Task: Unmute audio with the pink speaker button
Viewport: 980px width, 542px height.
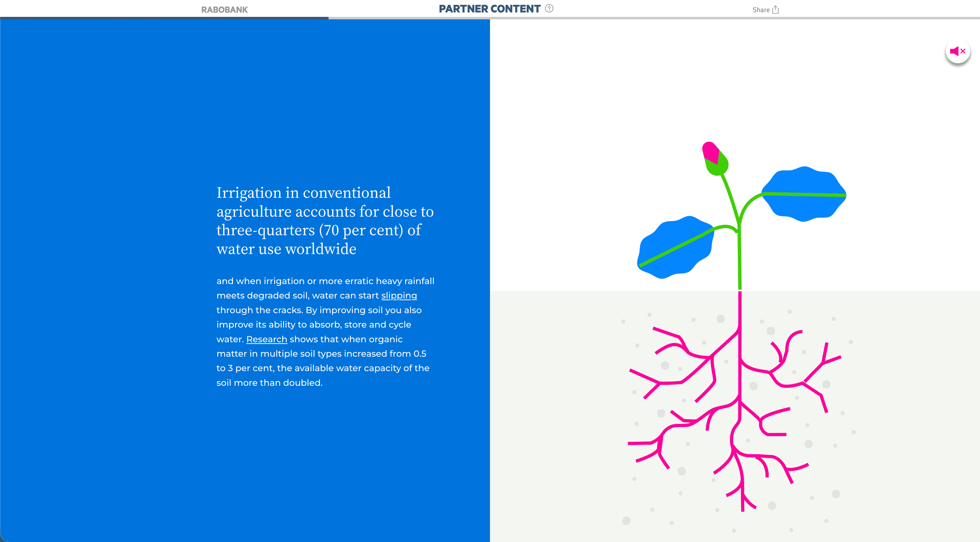Action: [957, 51]
